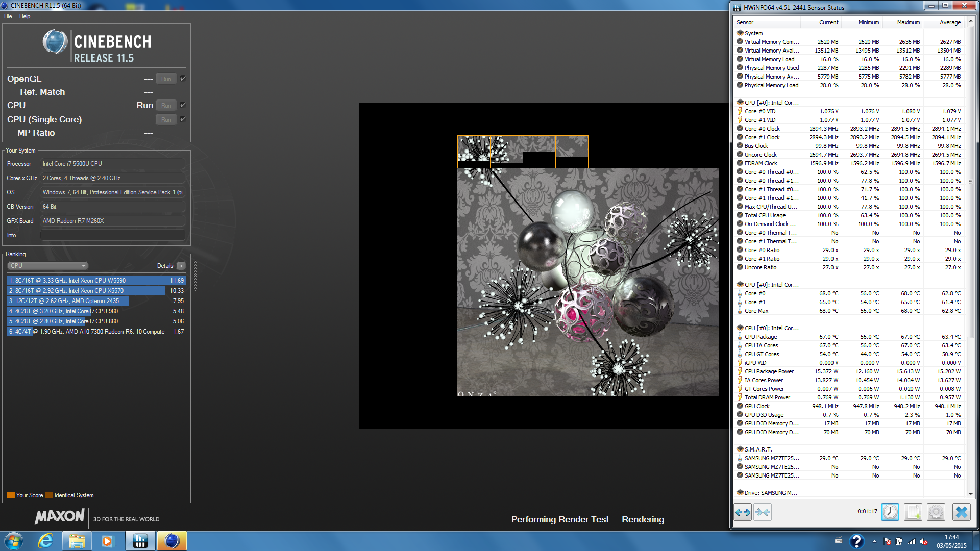Click the collapse columns arrows icon in HWiNFO
Viewport: 980px width, 551px height.
point(763,512)
